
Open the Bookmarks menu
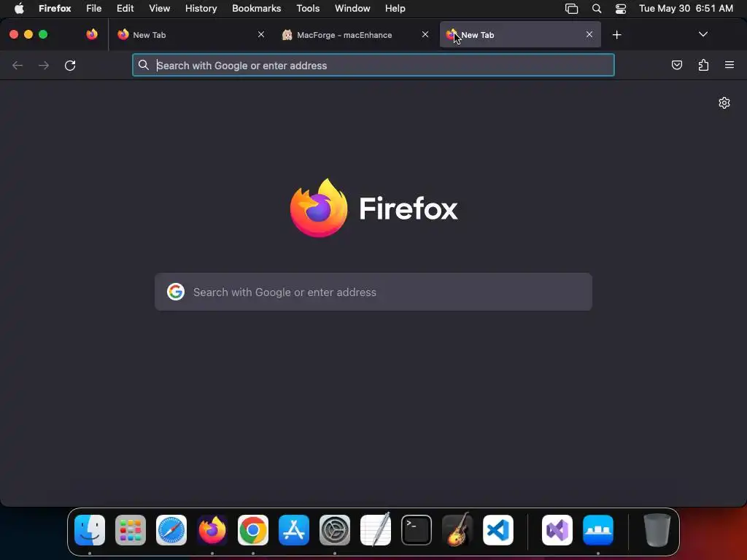pyautogui.click(x=256, y=8)
